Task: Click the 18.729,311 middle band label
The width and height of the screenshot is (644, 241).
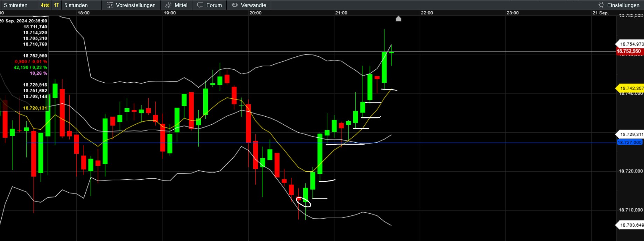Action: click(x=630, y=134)
